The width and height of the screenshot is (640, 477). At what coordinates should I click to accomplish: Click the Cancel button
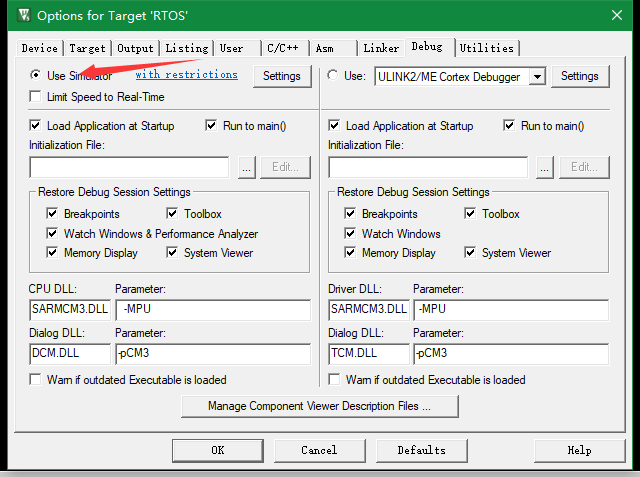(x=320, y=450)
